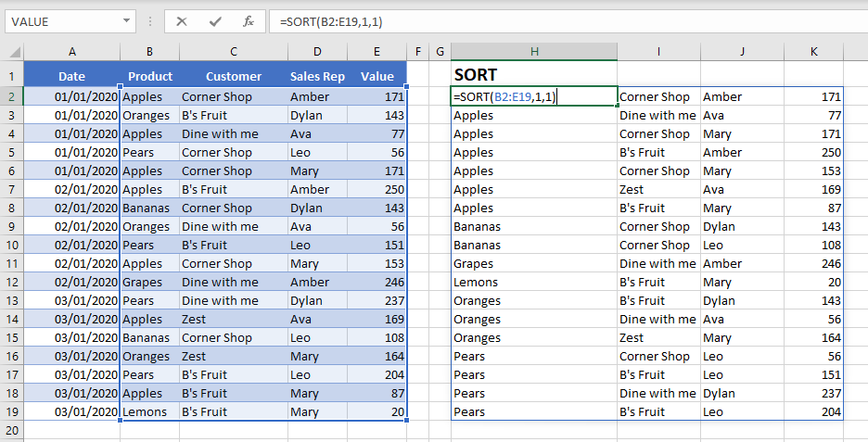Select value 204 in column E
This screenshot has height=442, width=868.
click(x=377, y=375)
